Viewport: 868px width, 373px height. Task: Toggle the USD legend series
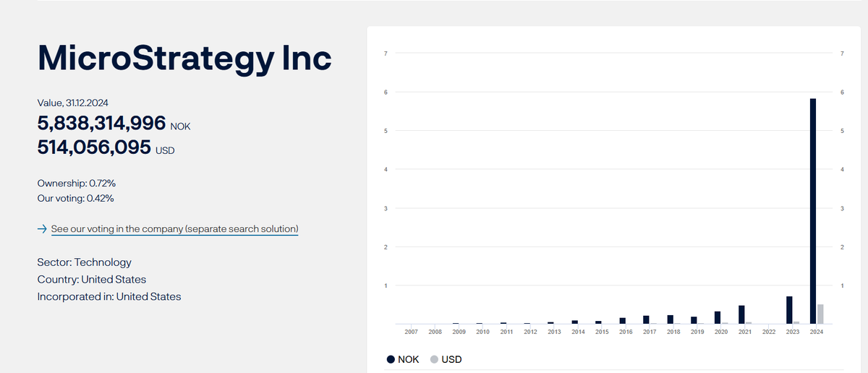click(446, 359)
